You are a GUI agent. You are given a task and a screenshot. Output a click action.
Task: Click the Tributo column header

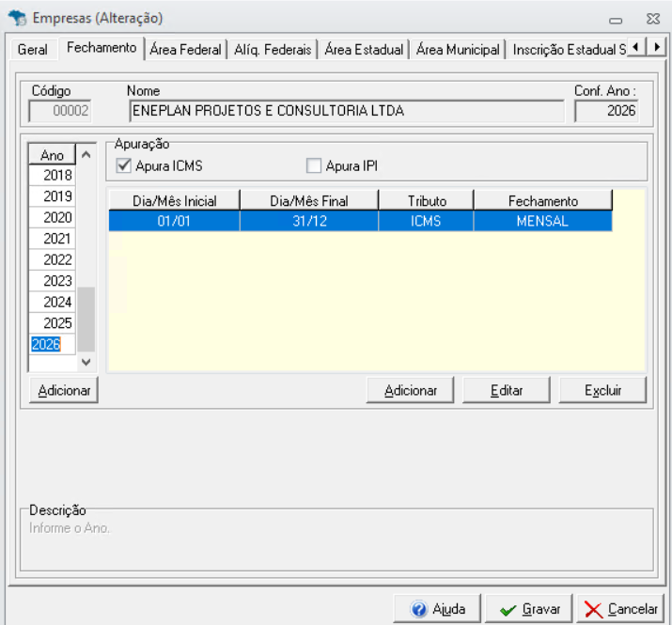[x=427, y=200]
